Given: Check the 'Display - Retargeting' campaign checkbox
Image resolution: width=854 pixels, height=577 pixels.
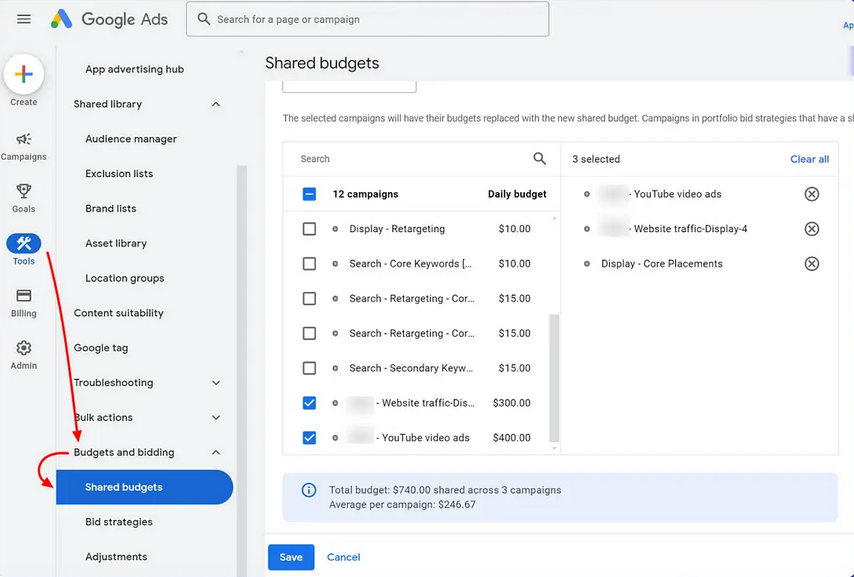Looking at the screenshot, I should (309, 228).
